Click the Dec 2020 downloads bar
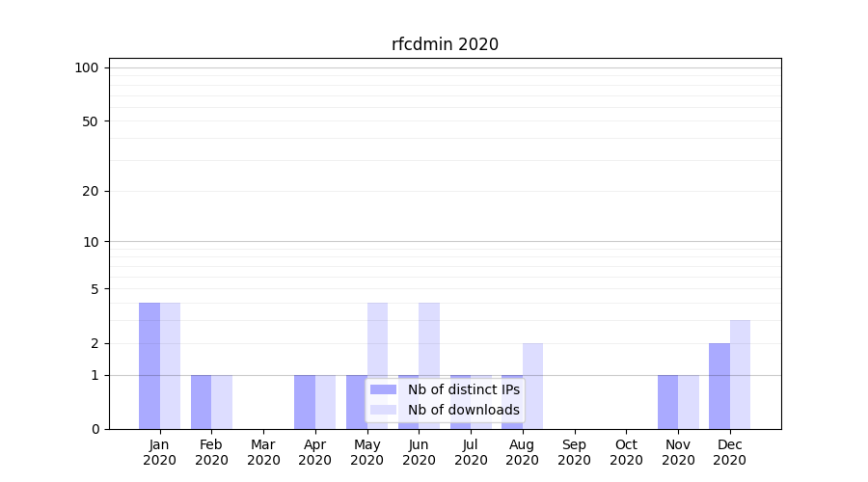 point(740,374)
